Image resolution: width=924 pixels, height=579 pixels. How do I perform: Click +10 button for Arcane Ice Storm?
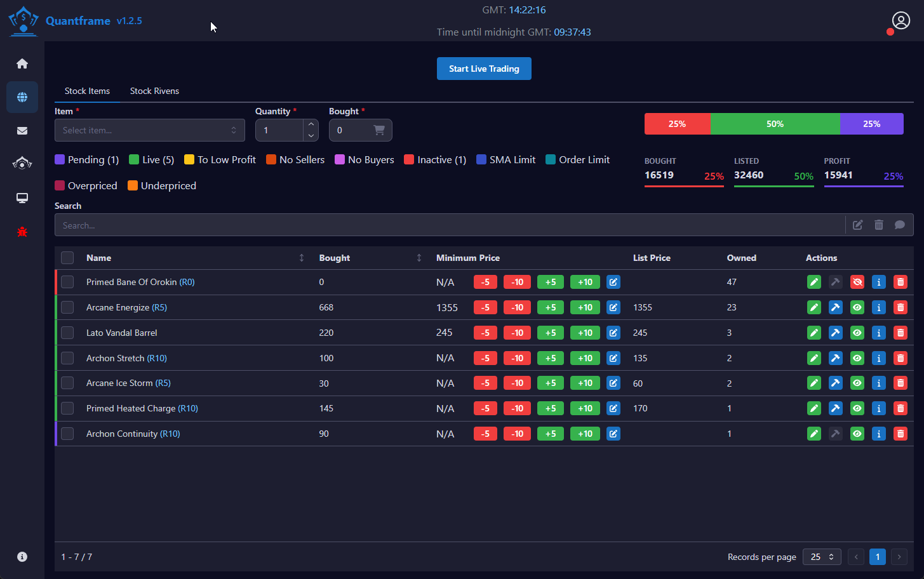pyautogui.click(x=585, y=383)
